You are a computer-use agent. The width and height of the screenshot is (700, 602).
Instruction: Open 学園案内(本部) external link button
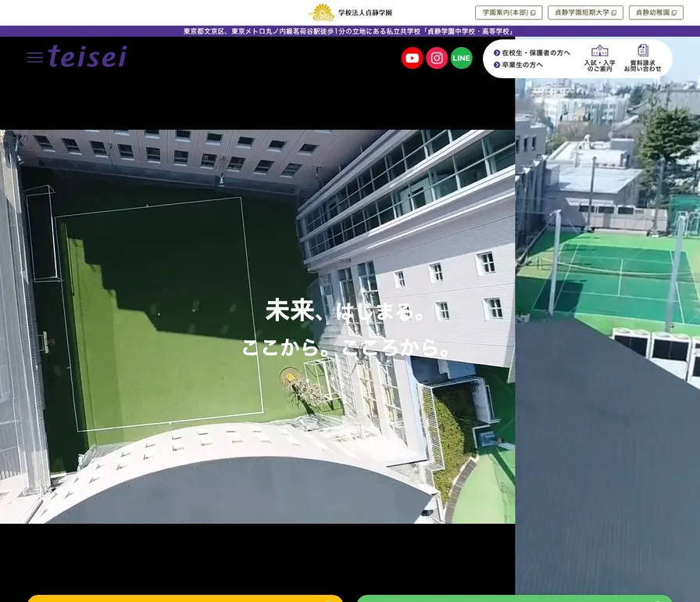pos(509,13)
